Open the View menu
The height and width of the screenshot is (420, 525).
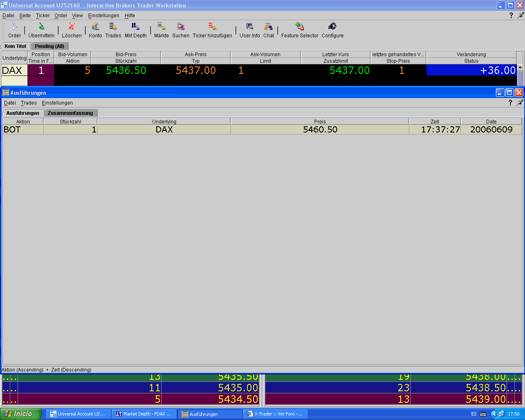(78, 16)
